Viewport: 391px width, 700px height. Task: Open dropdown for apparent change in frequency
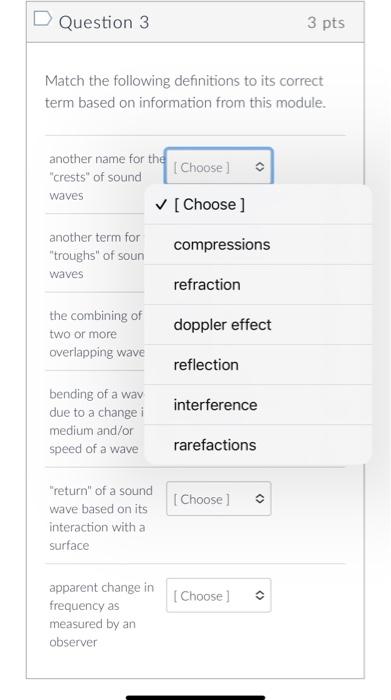click(219, 596)
